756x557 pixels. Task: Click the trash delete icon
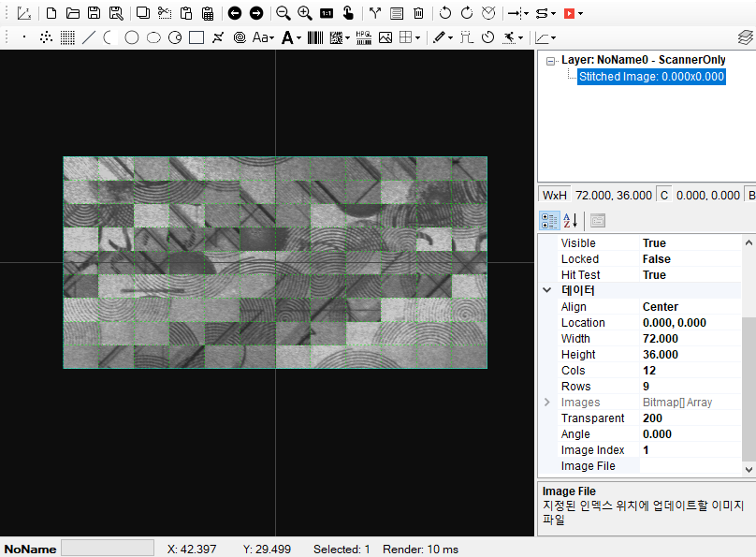(x=418, y=13)
